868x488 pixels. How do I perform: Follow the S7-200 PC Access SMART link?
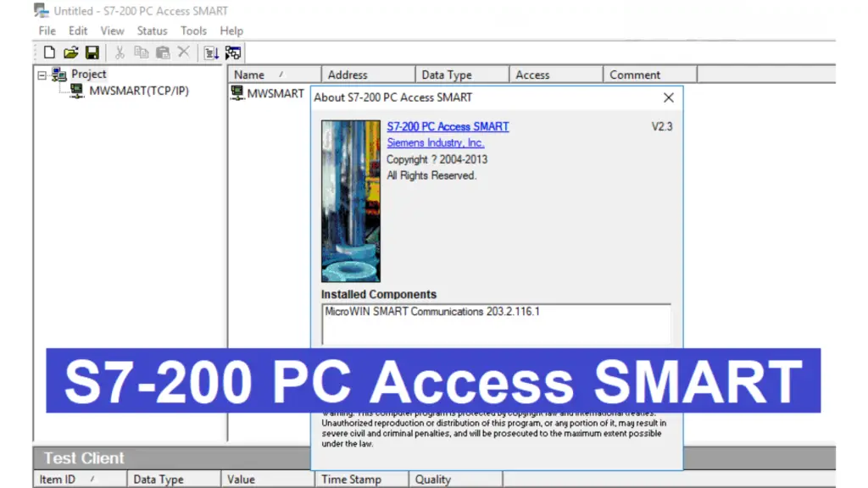pyautogui.click(x=448, y=126)
